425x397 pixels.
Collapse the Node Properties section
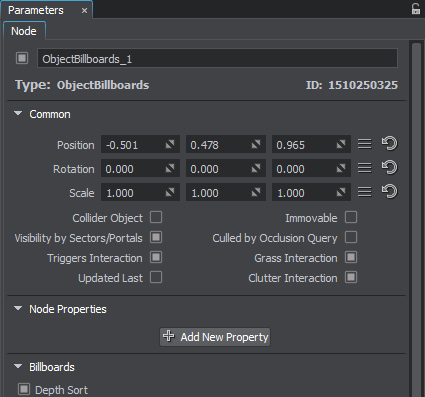(x=18, y=308)
